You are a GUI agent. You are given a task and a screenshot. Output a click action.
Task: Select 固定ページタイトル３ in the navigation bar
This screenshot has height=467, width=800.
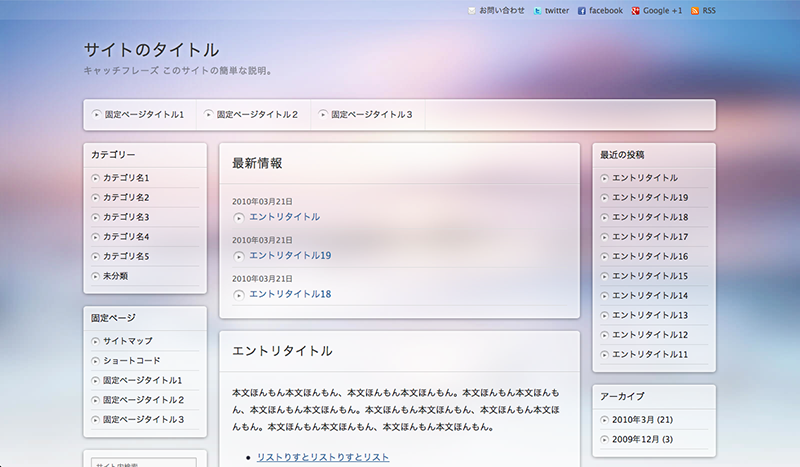tap(371, 115)
